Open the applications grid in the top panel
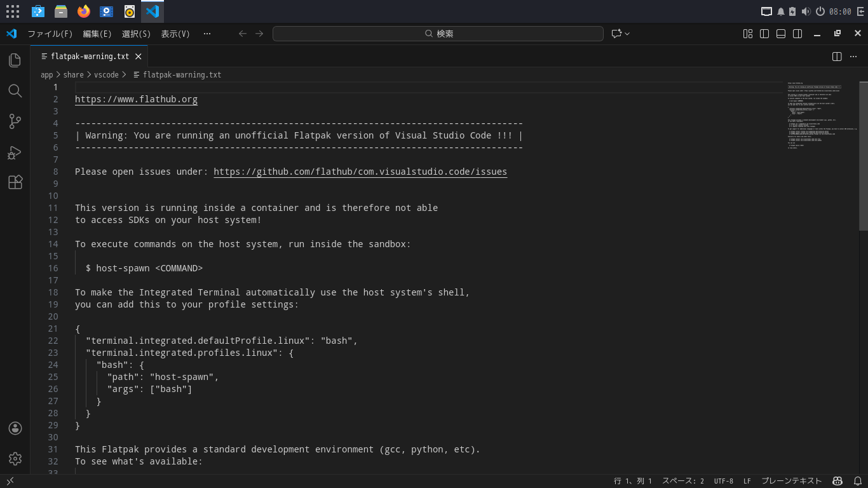The width and height of the screenshot is (868, 488). click(13, 11)
